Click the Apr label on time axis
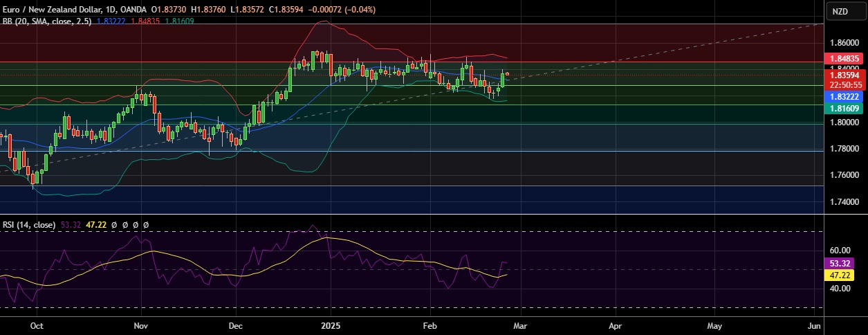This screenshot has width=868, height=335. (614, 325)
